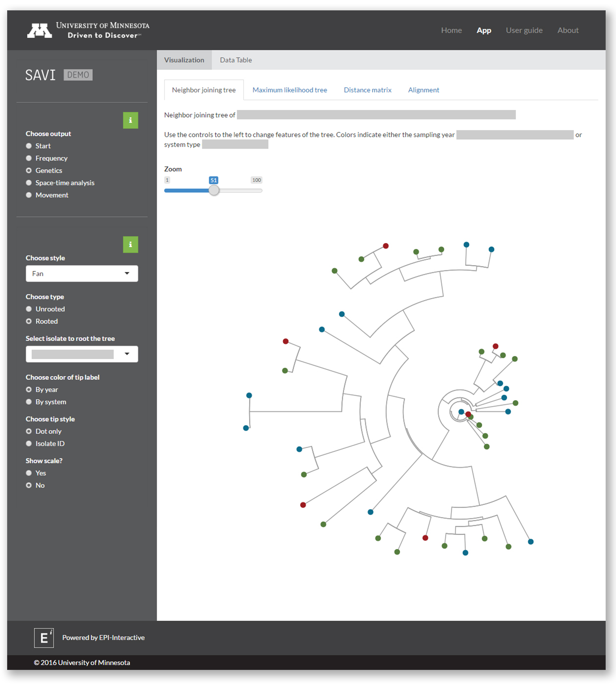Click the Zoom slider minimum label 1
This screenshot has width=616, height=685.
(x=167, y=180)
